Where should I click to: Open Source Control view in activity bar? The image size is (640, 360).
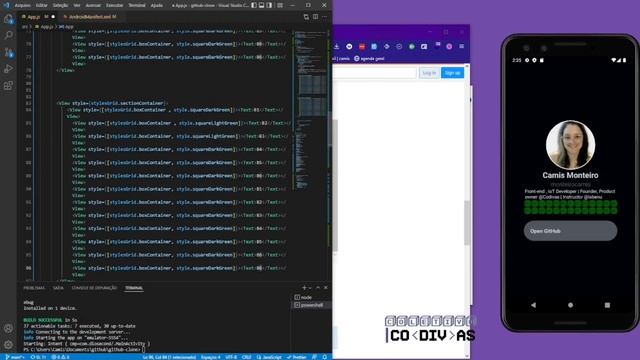pyautogui.click(x=8, y=52)
